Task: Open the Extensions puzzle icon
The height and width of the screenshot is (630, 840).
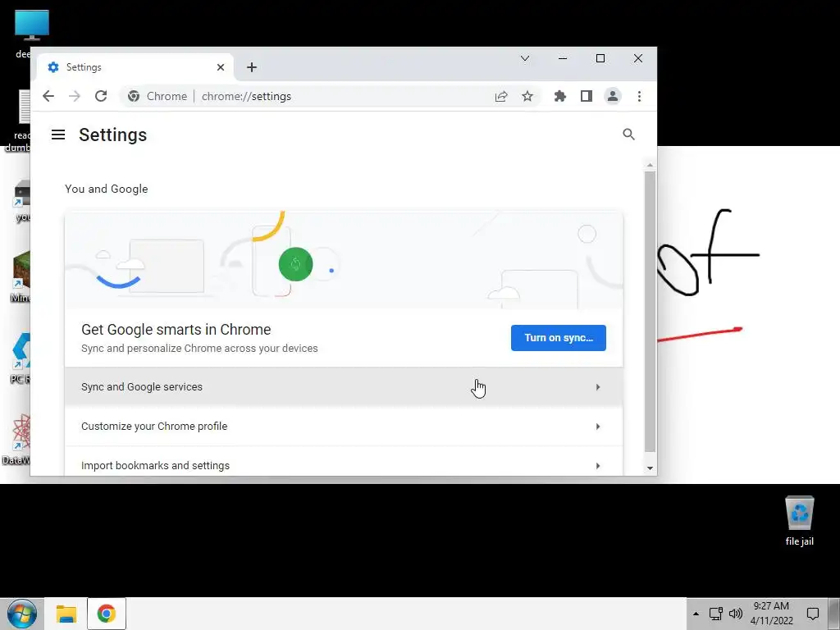Action: tap(559, 97)
